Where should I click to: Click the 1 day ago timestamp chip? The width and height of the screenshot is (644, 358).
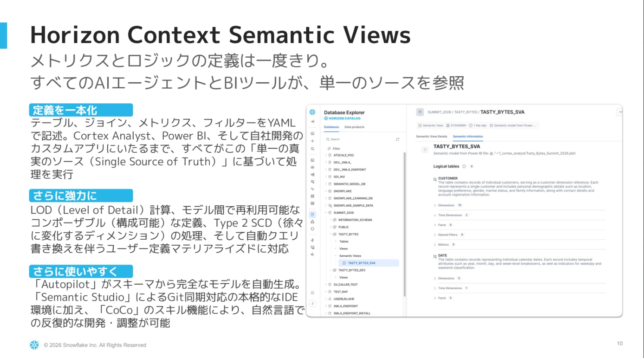[x=478, y=126]
